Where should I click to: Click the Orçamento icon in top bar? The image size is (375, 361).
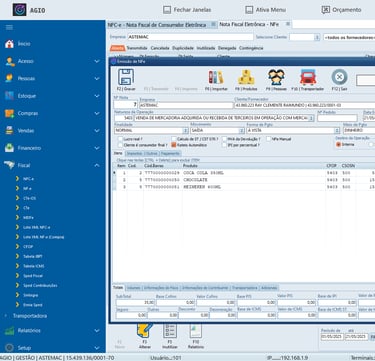click(x=326, y=10)
